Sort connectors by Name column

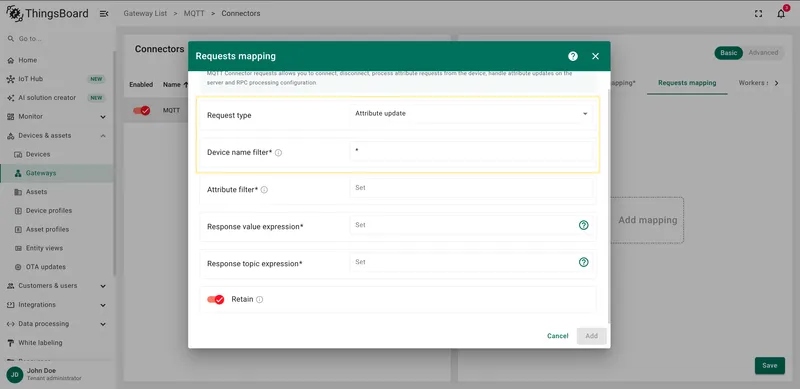coord(175,85)
